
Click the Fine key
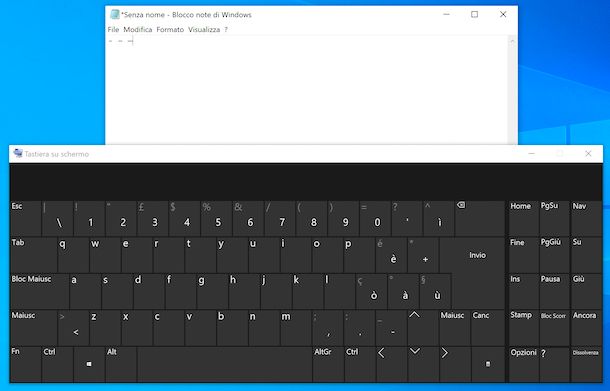523,255
